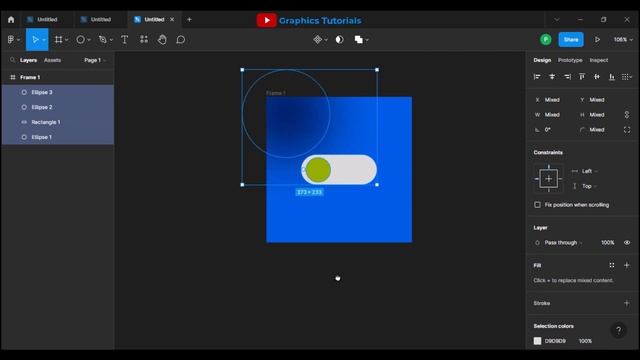Click the Use as mask icon
Image resolution: width=640 pixels, height=360 pixels.
(x=339, y=40)
